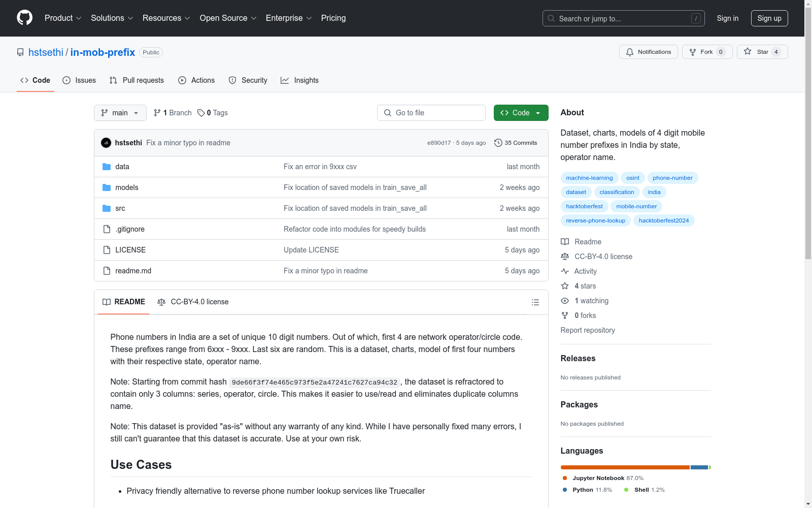Open the readme.md file name

tap(133, 271)
